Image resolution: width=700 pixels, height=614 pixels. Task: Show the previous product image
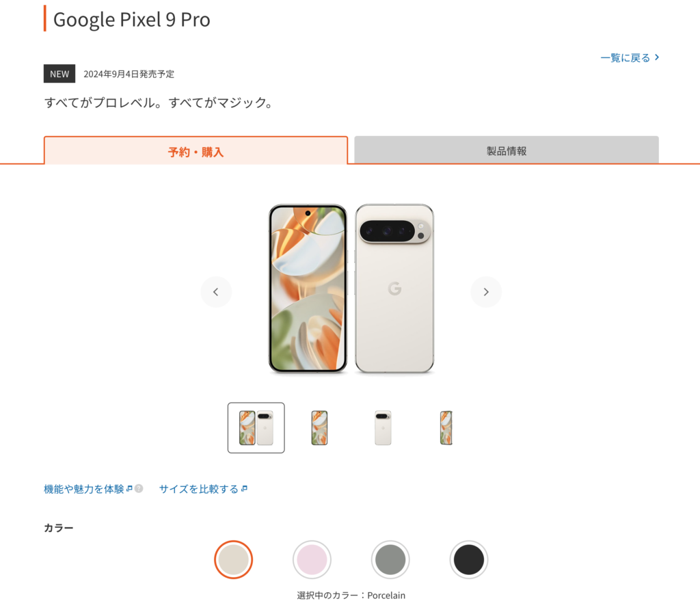(216, 292)
